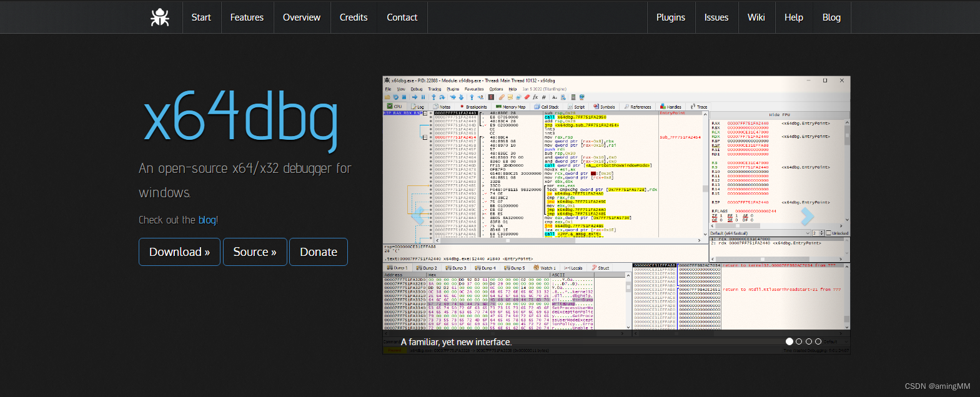Screen dimensions: 980x397
Task: Click calculator icon in debugger toolbar
Action: (573, 97)
